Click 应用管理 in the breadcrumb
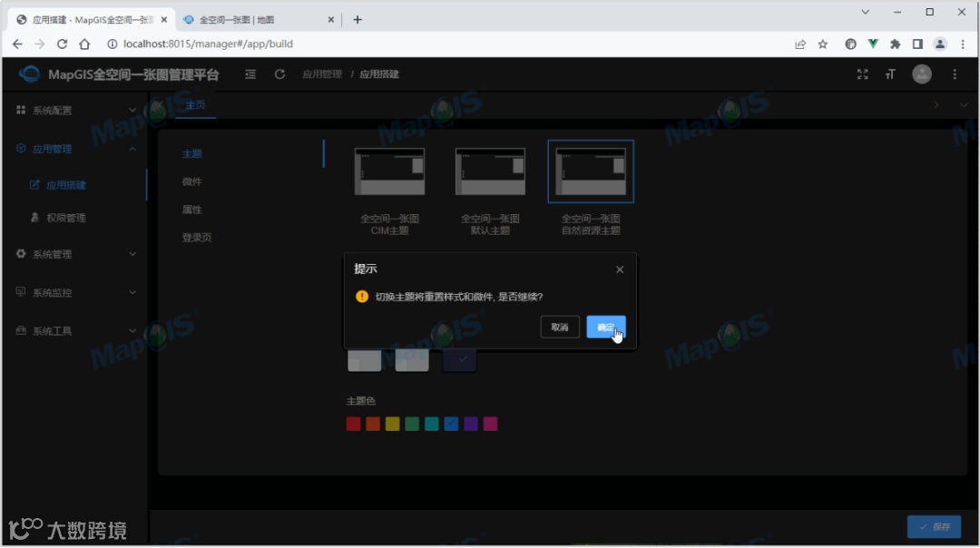 322,73
